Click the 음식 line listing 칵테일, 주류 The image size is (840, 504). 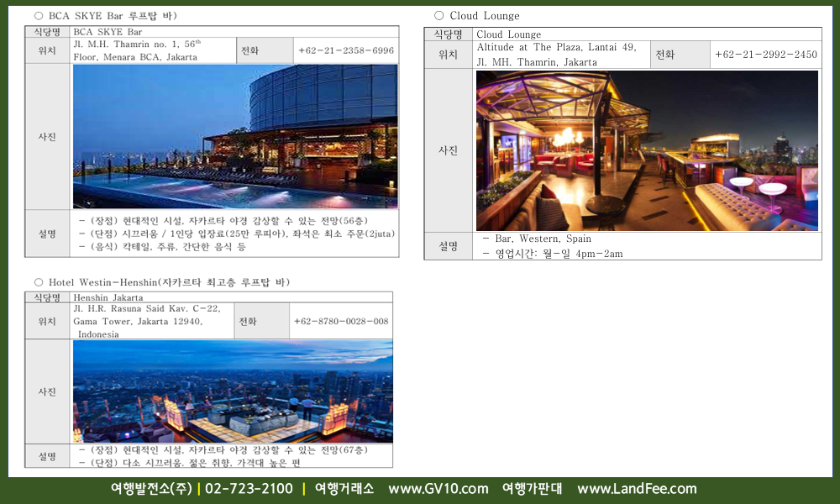click(x=162, y=246)
